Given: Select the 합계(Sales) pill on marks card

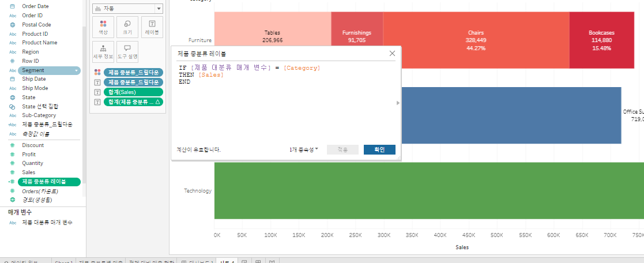Looking at the screenshot, I should click(x=134, y=92).
